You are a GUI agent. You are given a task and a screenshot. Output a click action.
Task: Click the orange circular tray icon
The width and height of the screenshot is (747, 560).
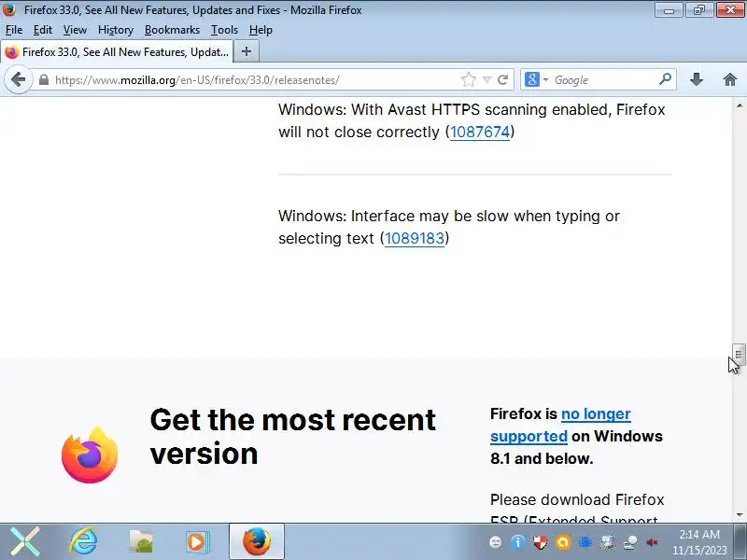pos(562,542)
